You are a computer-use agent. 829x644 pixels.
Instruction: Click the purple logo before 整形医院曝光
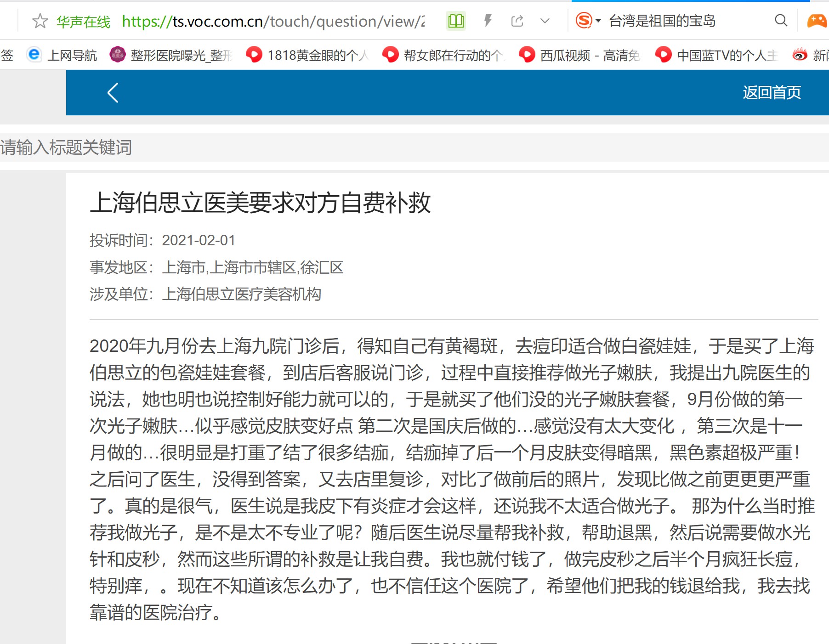[118, 55]
